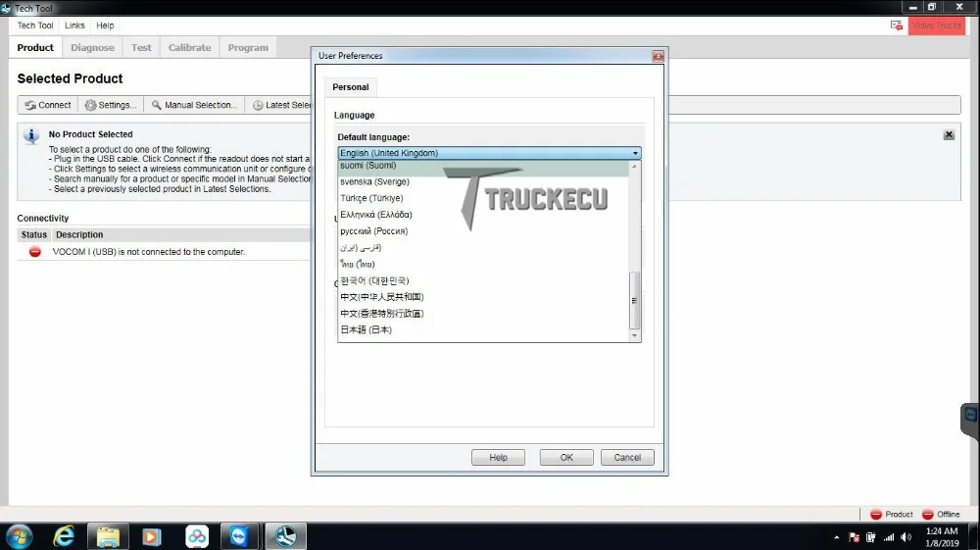
Task: Confirm User Preferences with OK
Action: [566, 458]
